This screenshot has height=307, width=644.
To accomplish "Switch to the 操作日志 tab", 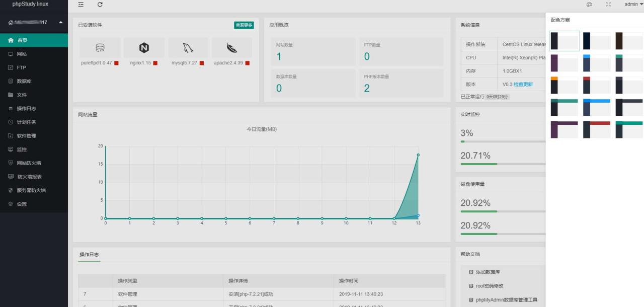I will [89, 255].
